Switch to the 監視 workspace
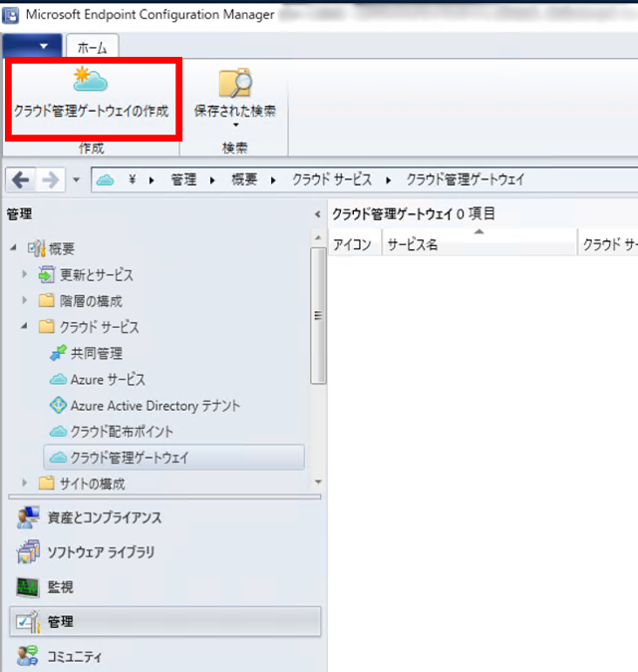 point(28,587)
